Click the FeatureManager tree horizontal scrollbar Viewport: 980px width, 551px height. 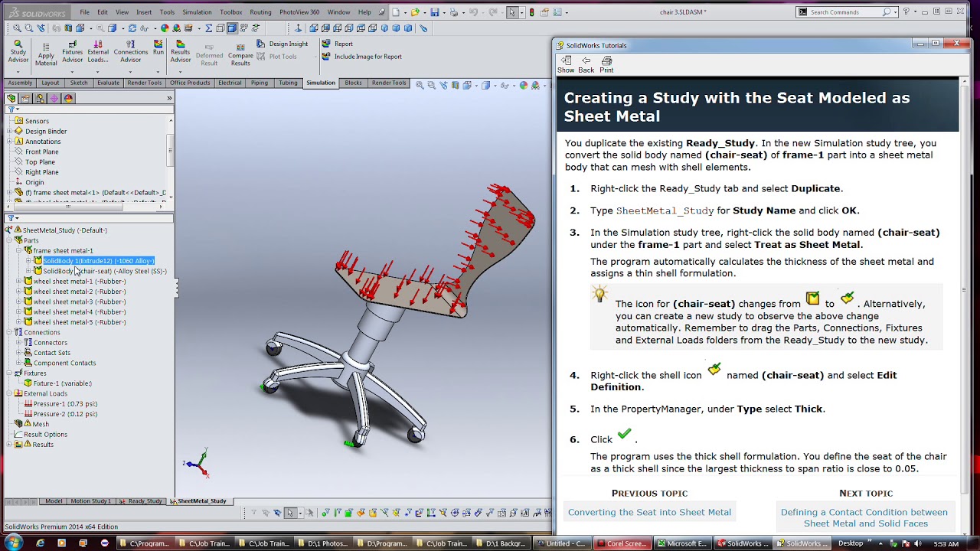[x=84, y=207]
